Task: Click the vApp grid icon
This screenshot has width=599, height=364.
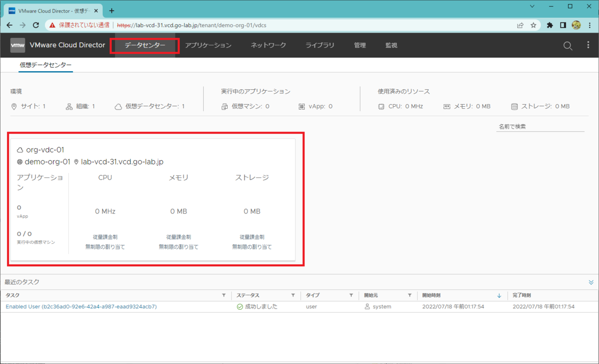Action: tap(301, 106)
